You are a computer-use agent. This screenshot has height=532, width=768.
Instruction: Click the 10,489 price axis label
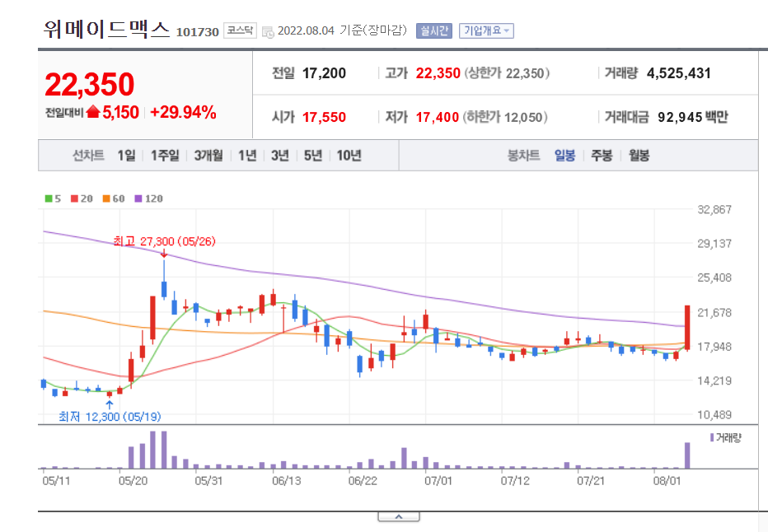click(x=714, y=414)
